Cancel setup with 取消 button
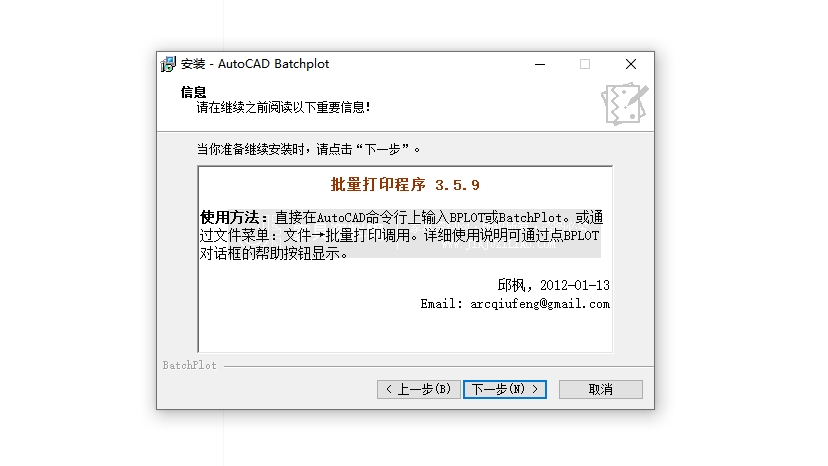Image resolution: width=828 pixels, height=466 pixels. click(601, 389)
